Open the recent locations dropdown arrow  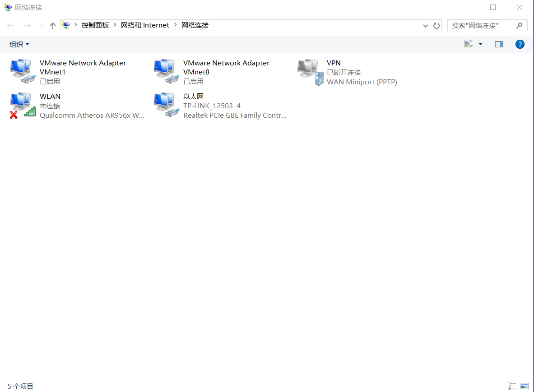pos(41,26)
